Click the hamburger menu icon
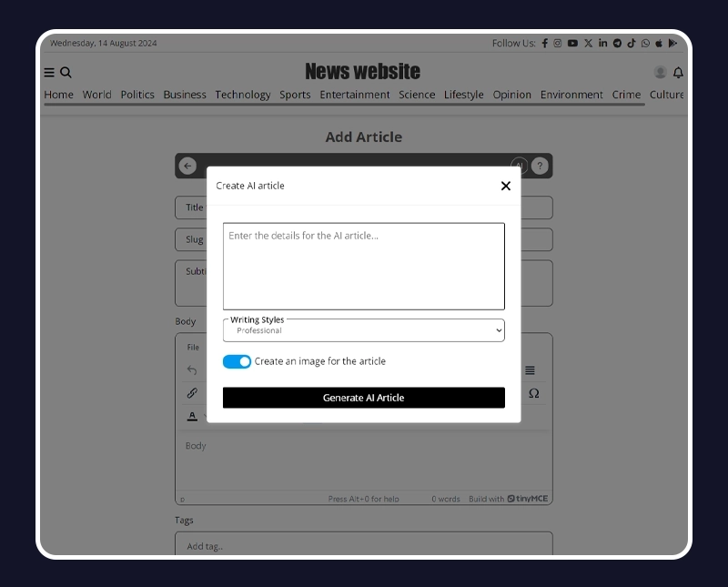 (48, 71)
